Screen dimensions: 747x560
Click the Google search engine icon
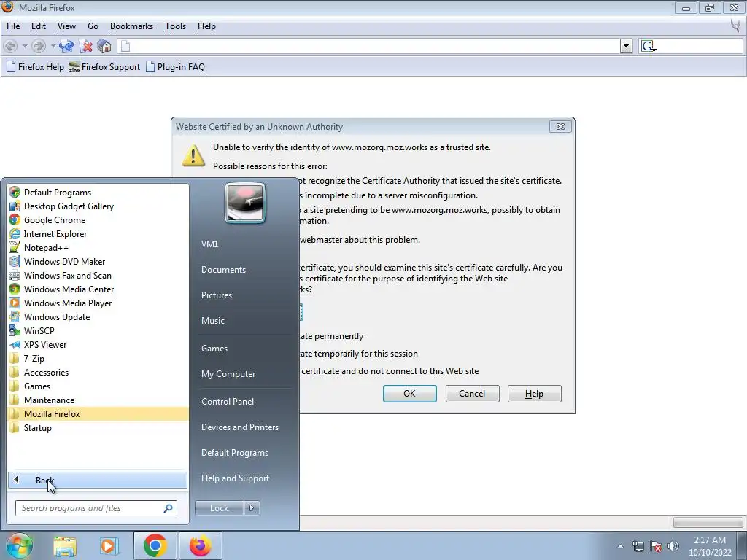pyautogui.click(x=649, y=46)
